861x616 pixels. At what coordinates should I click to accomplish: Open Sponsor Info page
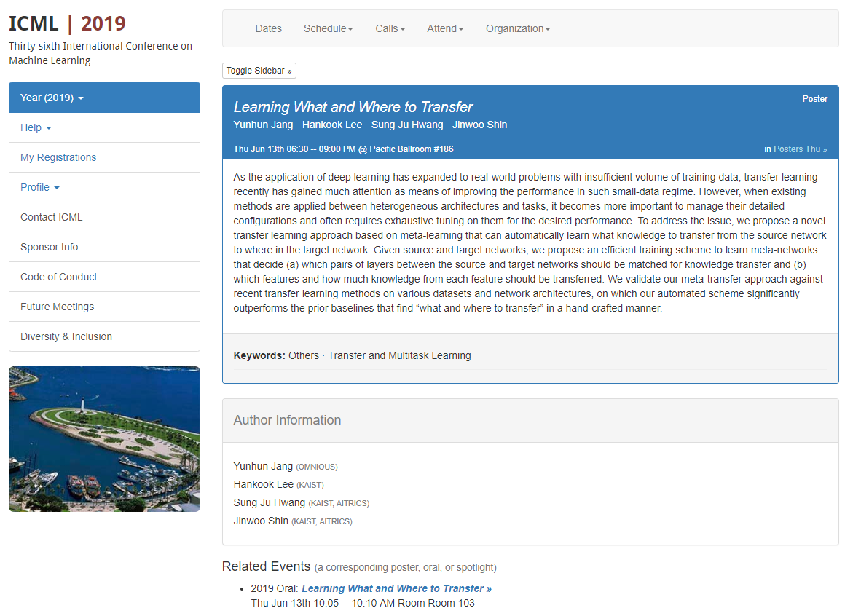click(x=104, y=247)
